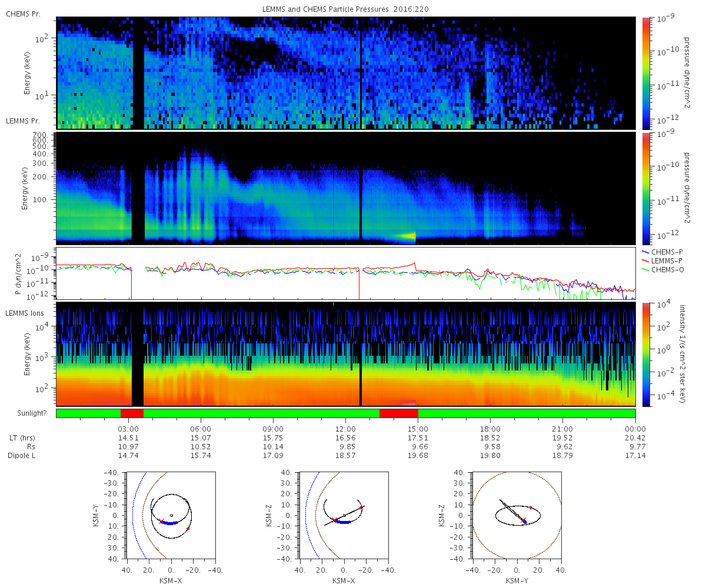The width and height of the screenshot is (706, 588).
Task: Click the 'P dyn/cm^2' axis label
Action: point(18,273)
